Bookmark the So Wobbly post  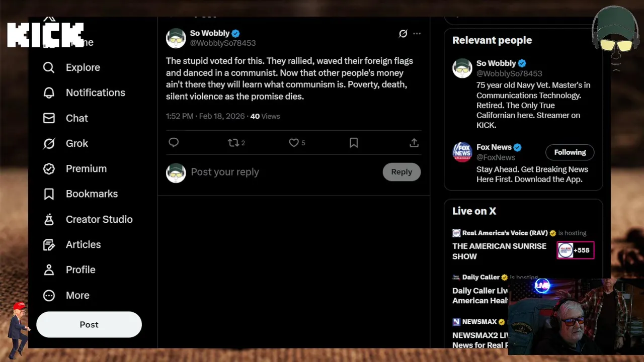pos(354,143)
